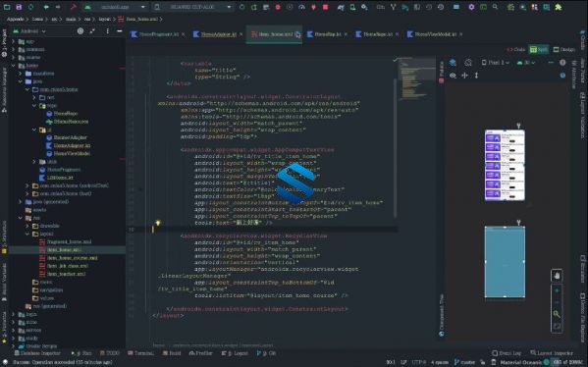Open the Layout Inspector tool window

[x=552, y=353]
